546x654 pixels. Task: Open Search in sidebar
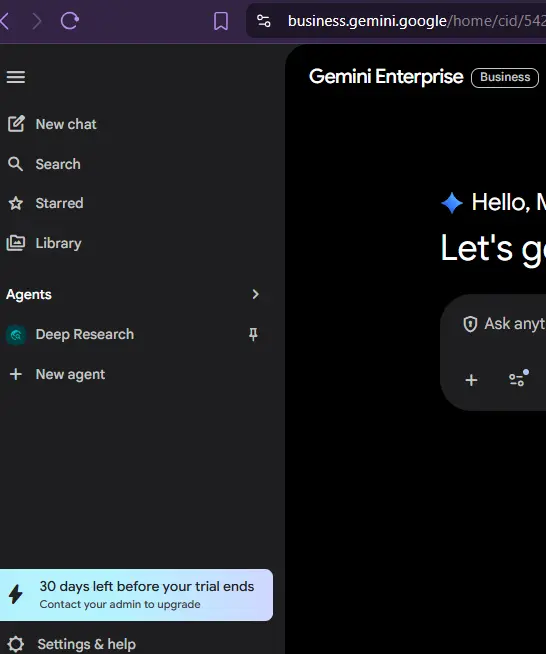(x=58, y=164)
